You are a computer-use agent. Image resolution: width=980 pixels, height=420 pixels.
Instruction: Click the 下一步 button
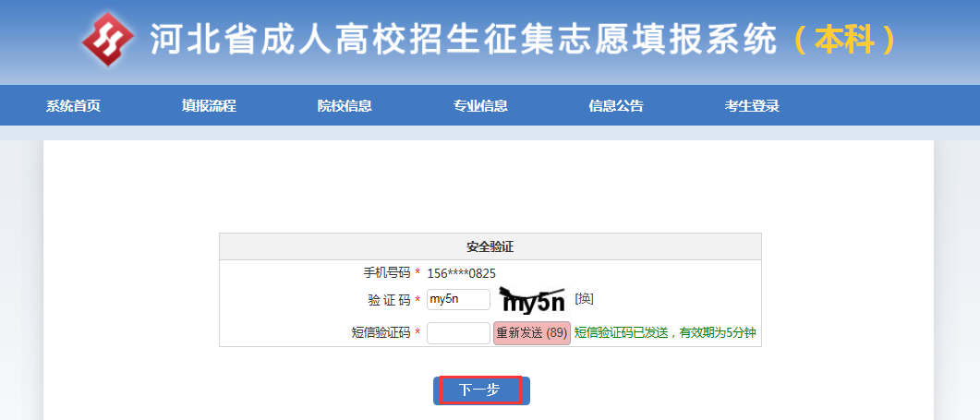click(x=480, y=390)
